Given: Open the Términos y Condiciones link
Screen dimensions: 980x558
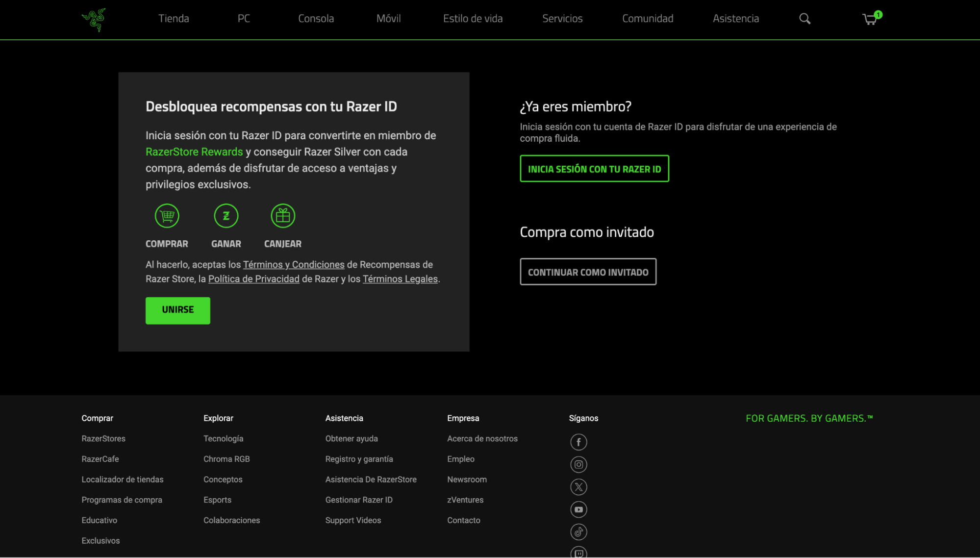Looking at the screenshot, I should pyautogui.click(x=294, y=265).
